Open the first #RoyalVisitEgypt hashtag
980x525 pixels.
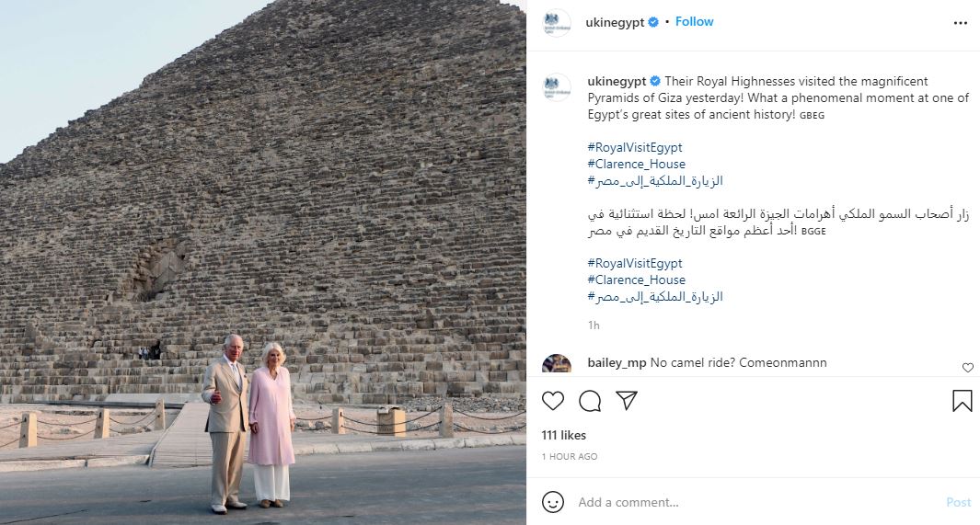pyautogui.click(x=634, y=147)
